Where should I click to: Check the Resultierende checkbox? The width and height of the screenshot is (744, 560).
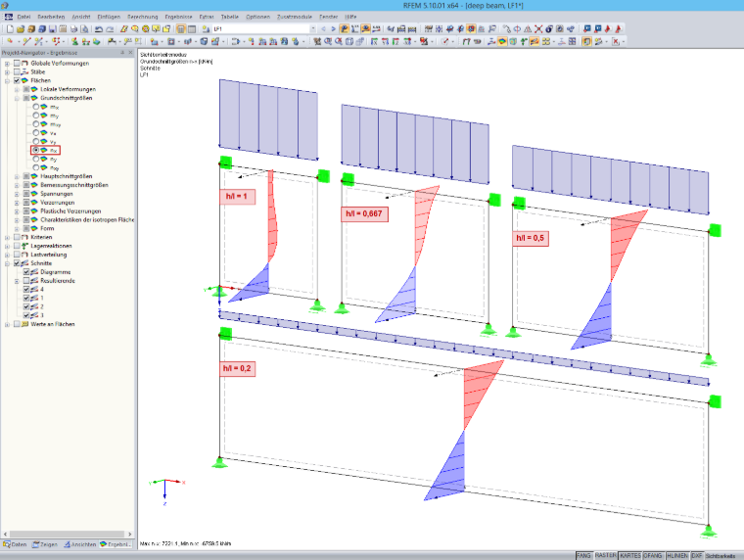pos(26,280)
